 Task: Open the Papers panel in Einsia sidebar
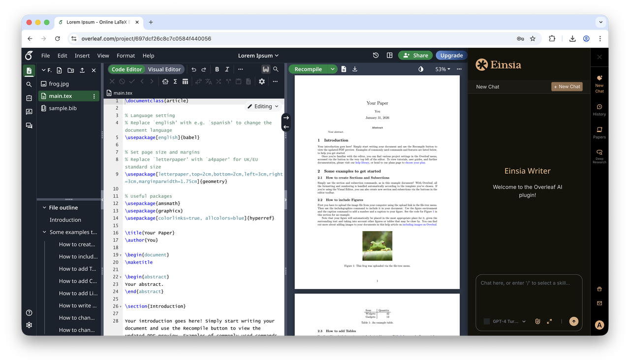(599, 133)
